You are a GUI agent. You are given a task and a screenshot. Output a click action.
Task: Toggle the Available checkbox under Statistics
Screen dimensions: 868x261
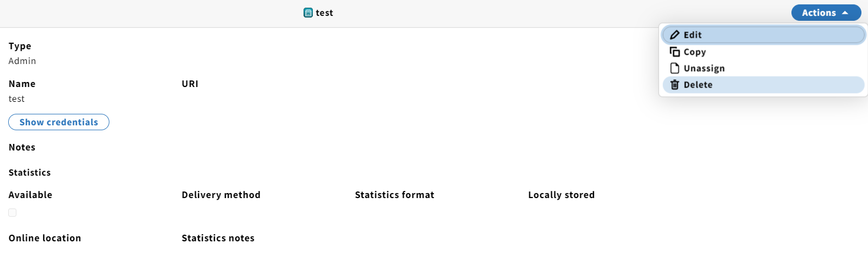(x=13, y=212)
